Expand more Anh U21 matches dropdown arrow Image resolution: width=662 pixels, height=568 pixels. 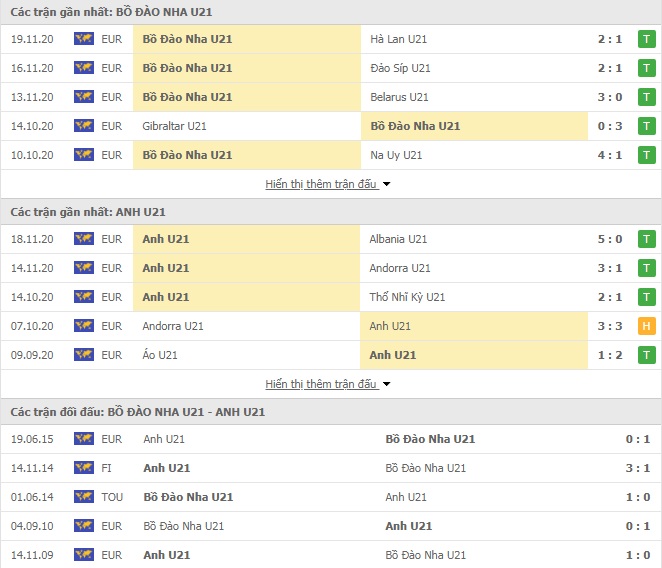(x=386, y=384)
